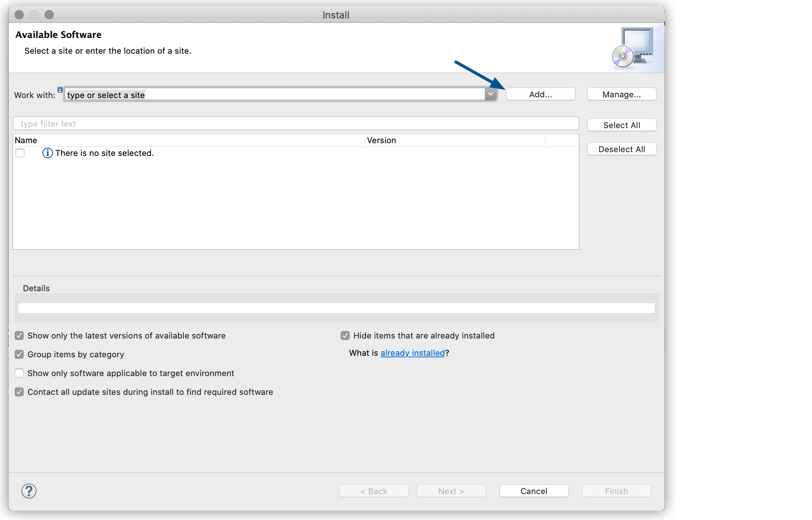Screen dimensions: 812x520
Task: Toggle Show only the latest versions checkbox
Action: point(19,335)
